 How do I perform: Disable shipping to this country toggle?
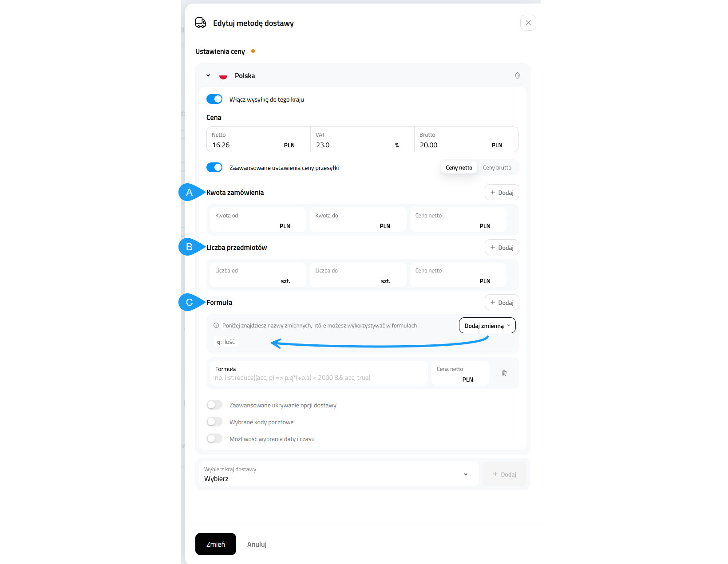pos(214,99)
